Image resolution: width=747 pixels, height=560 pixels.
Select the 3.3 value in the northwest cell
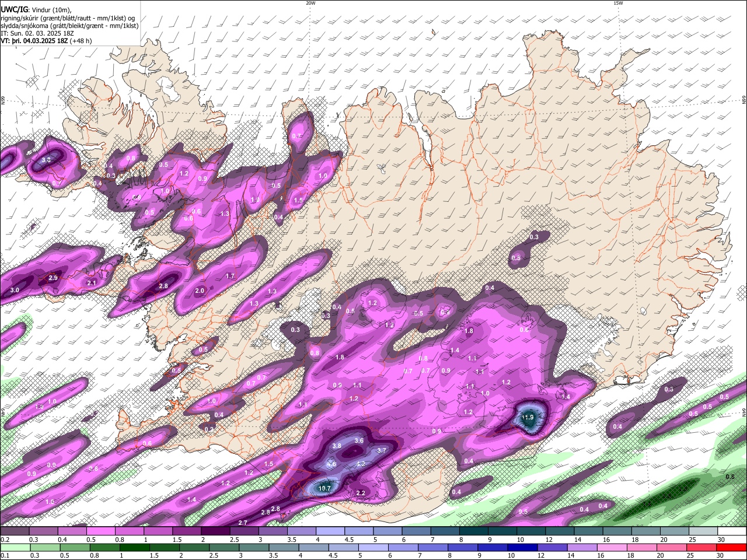46,160
